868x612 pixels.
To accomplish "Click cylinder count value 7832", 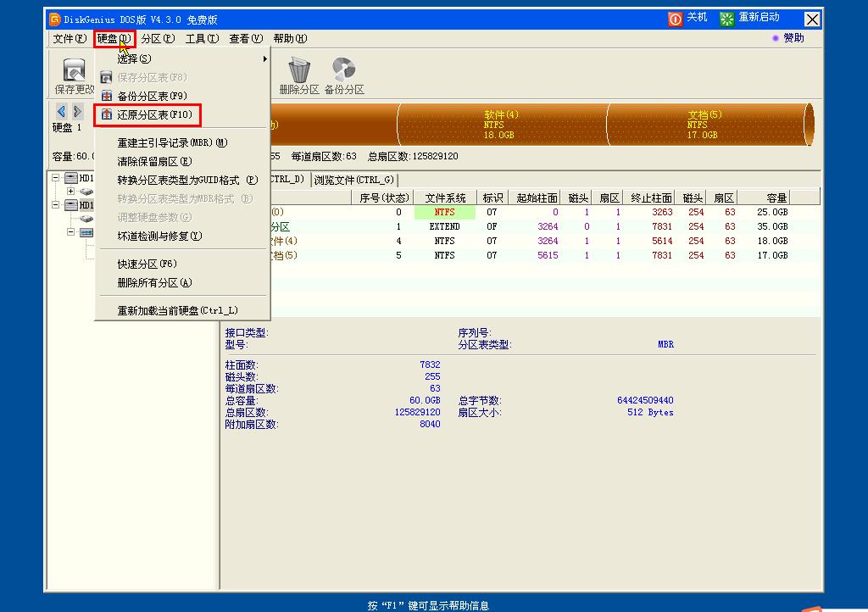I will point(430,364).
